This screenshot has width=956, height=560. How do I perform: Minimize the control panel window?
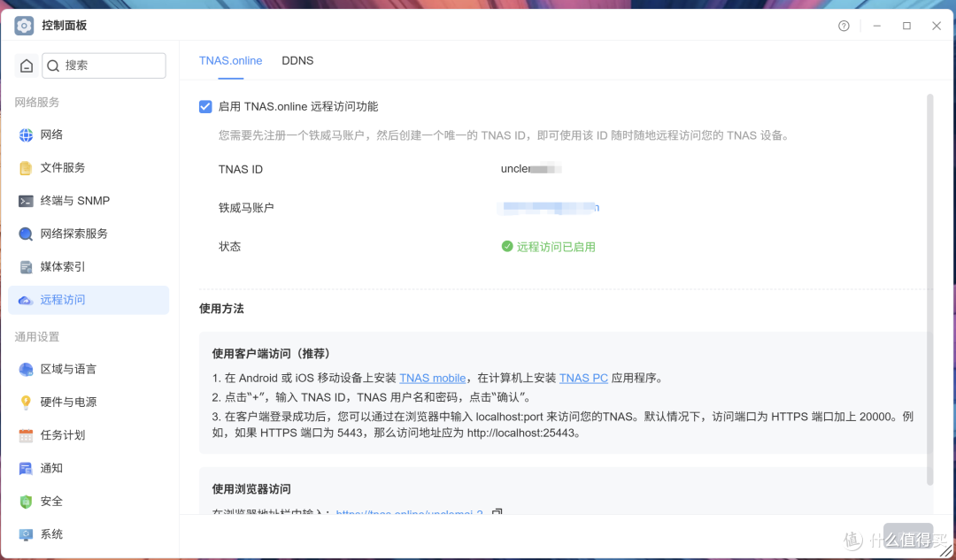(876, 26)
